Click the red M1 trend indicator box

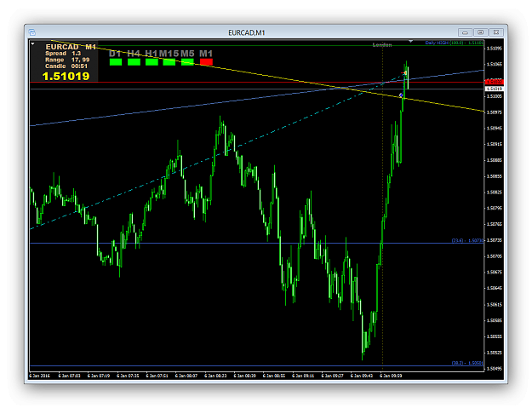pyautogui.click(x=206, y=62)
